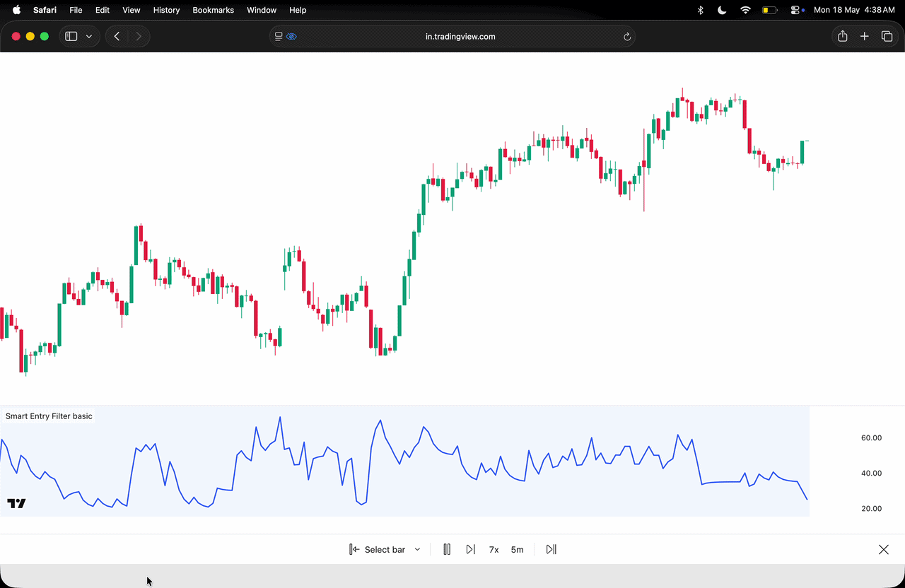The width and height of the screenshot is (905, 588).
Task: Open the page menu icon in address bar
Action: pos(279,36)
